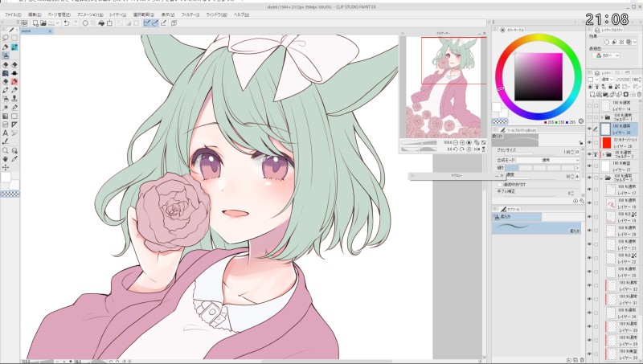This screenshot has height=364, width=643.
Task: Hide folder フォルダー 2
Action: [x=590, y=154]
